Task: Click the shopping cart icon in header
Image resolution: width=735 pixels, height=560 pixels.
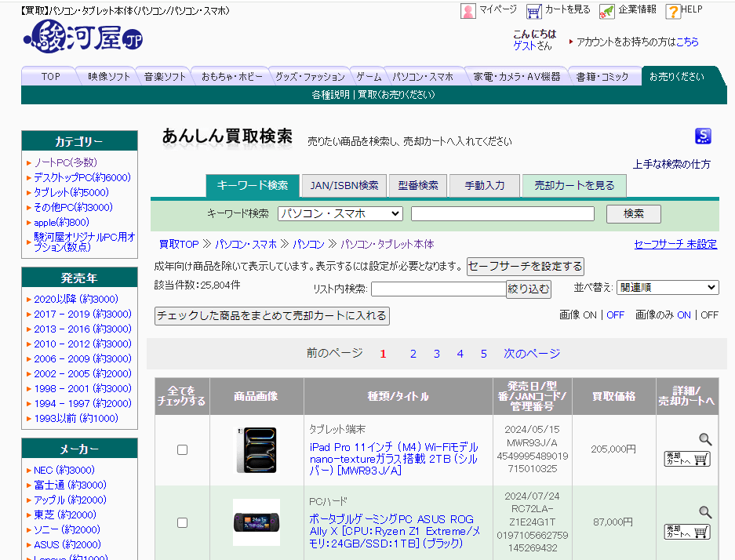Action: 534,11
